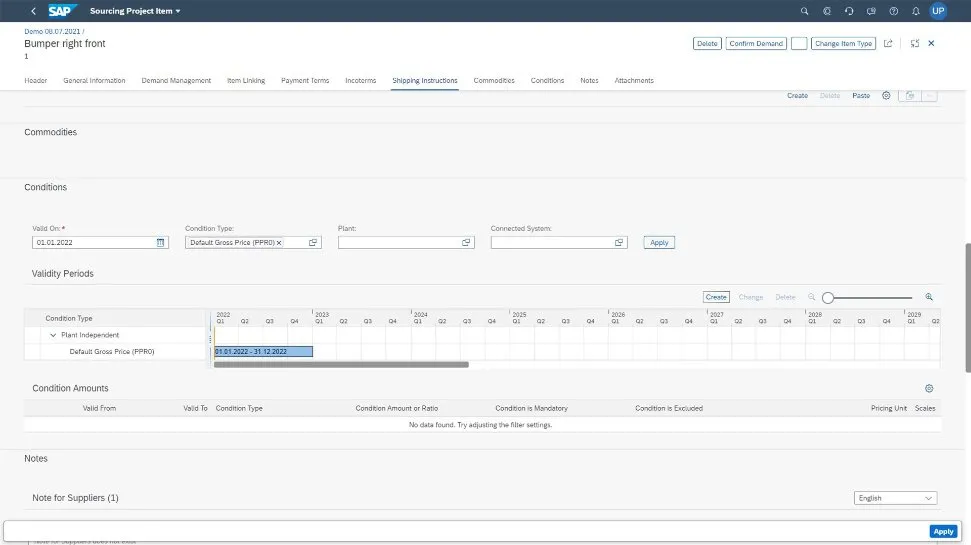The height and width of the screenshot is (545, 971).
Task: Open Sourcing Project Item title menu
Action: [x=136, y=11]
